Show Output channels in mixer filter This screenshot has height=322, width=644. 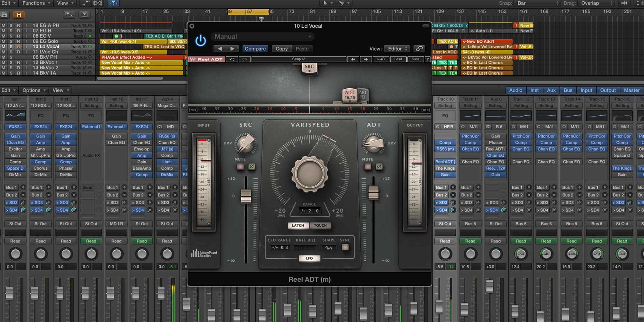click(608, 90)
